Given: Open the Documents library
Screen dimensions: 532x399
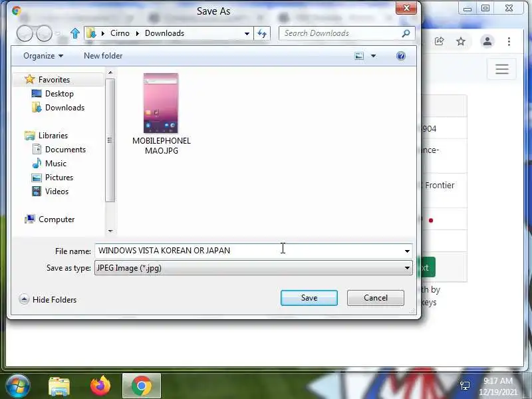Looking at the screenshot, I should tap(65, 150).
